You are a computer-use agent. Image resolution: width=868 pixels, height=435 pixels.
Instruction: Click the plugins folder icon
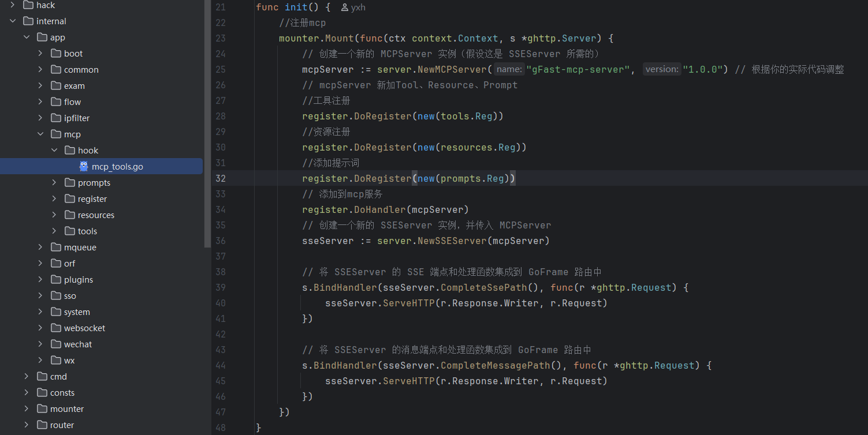pos(55,280)
